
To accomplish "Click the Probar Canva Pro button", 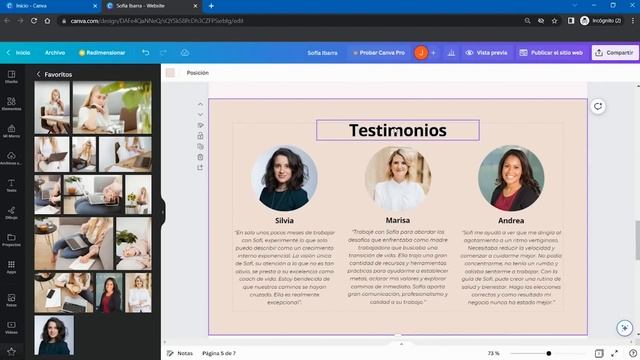I will coord(379,53).
